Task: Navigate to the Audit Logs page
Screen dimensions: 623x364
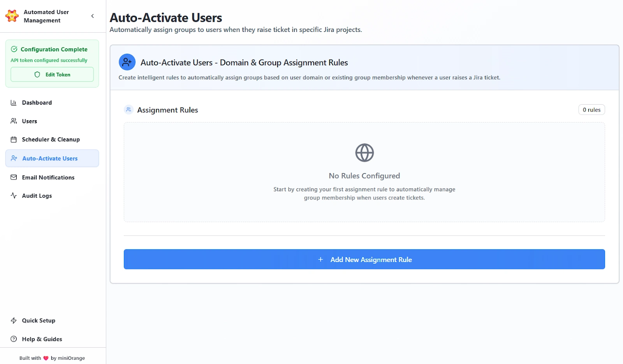Action: click(x=37, y=196)
